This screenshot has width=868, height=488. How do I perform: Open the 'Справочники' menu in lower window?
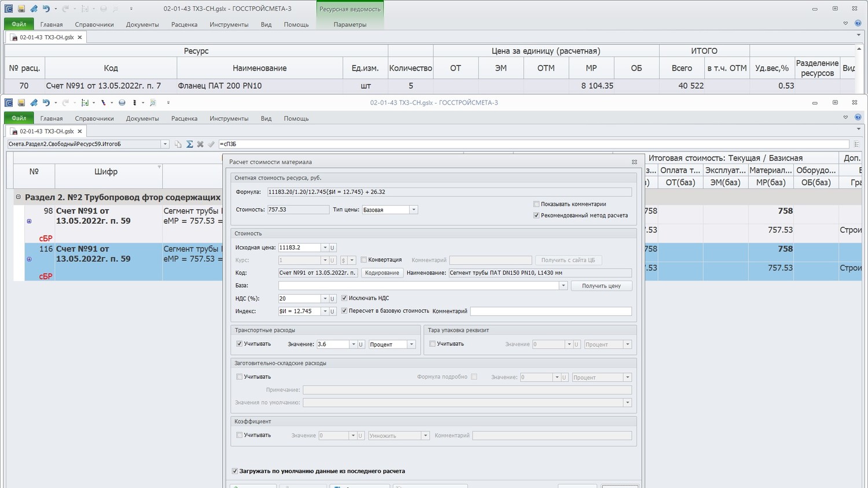click(x=94, y=119)
